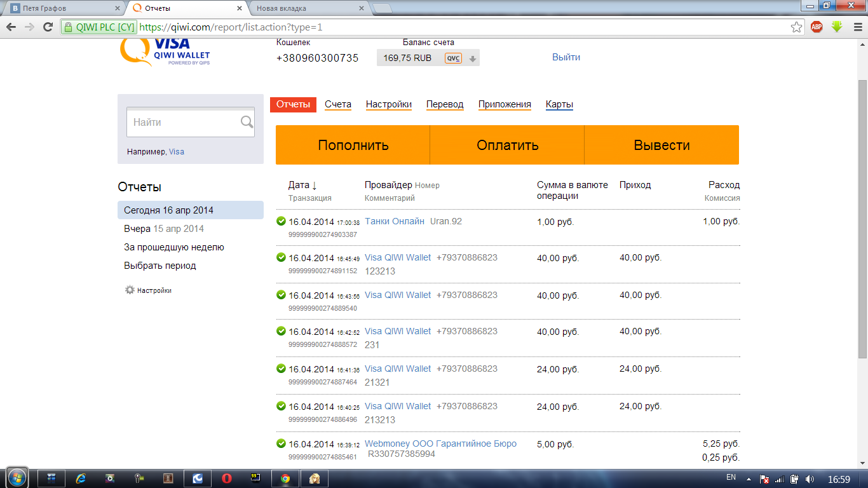This screenshot has height=488, width=868.
Task: Click the Пополнить button
Action: point(353,145)
